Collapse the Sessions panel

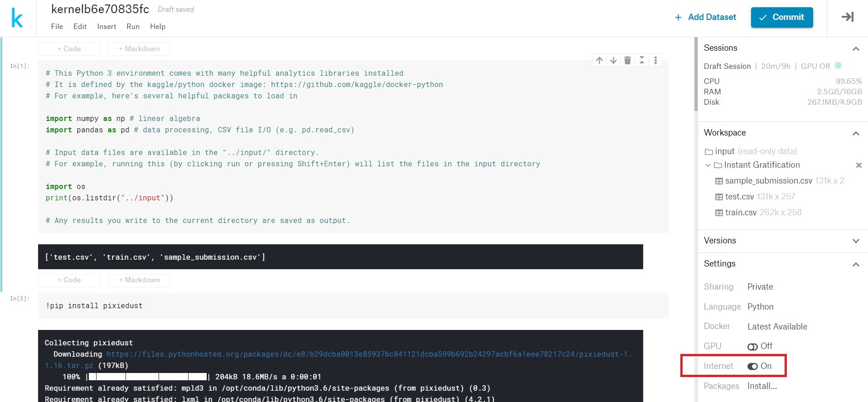856,48
